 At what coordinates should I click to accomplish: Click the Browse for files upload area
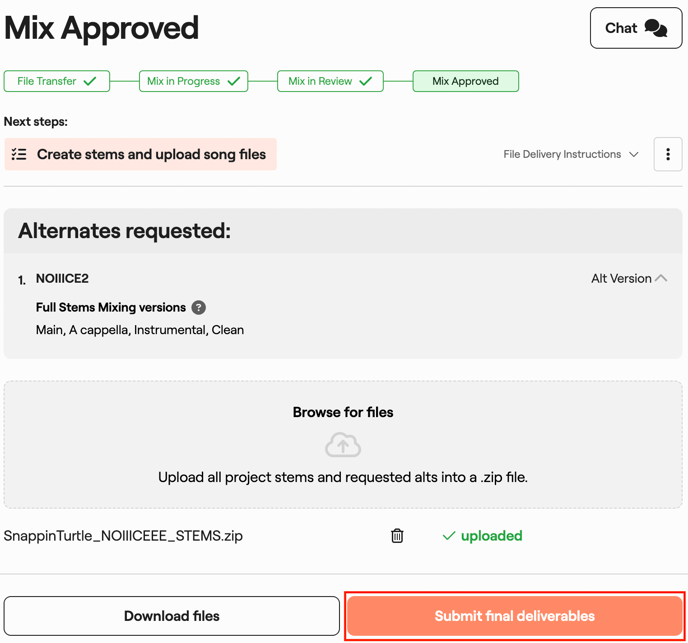coord(343,412)
